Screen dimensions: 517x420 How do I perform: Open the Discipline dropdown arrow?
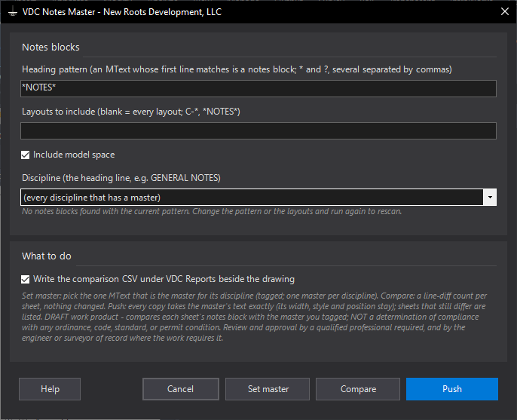(490, 198)
